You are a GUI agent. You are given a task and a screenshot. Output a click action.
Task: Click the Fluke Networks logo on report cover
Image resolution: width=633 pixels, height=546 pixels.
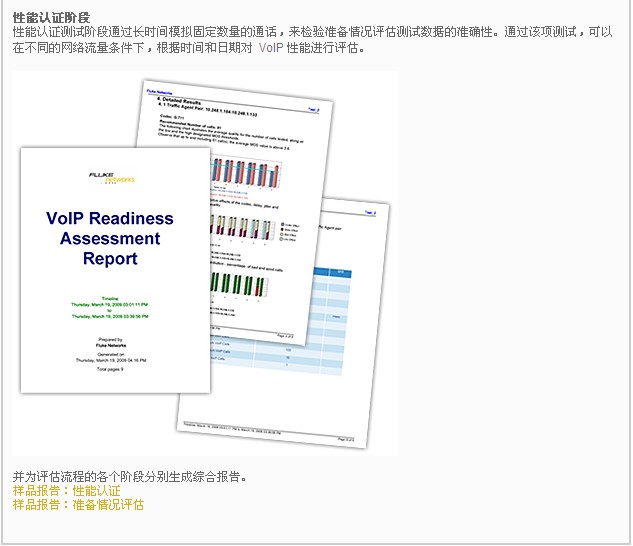point(111,178)
